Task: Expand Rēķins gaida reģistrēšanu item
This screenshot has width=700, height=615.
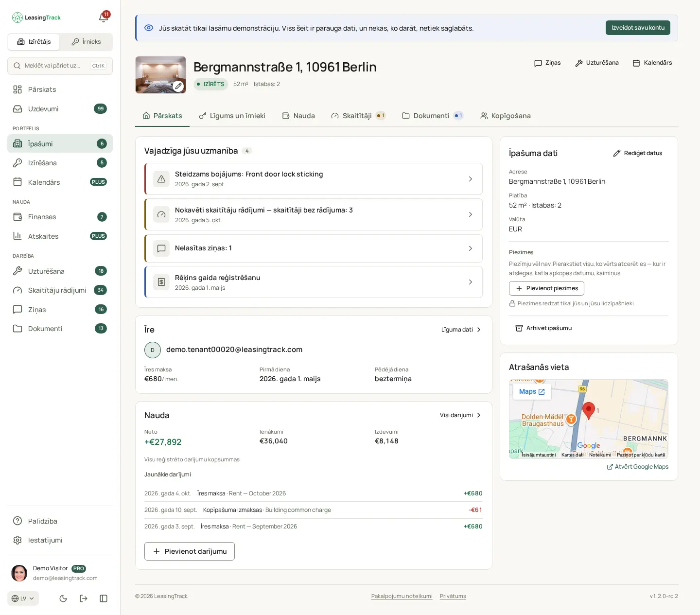Action: (x=314, y=282)
